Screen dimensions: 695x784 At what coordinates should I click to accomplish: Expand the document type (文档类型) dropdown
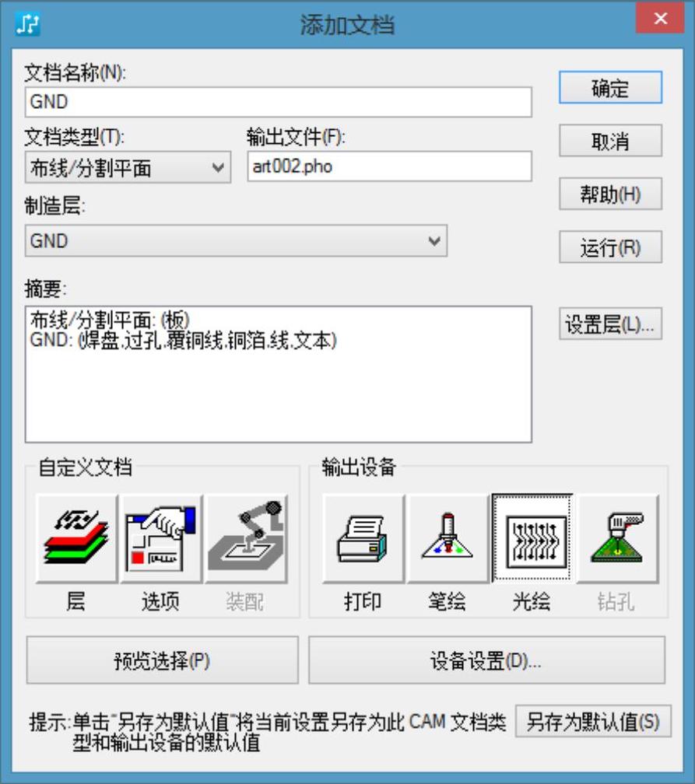[128, 167]
